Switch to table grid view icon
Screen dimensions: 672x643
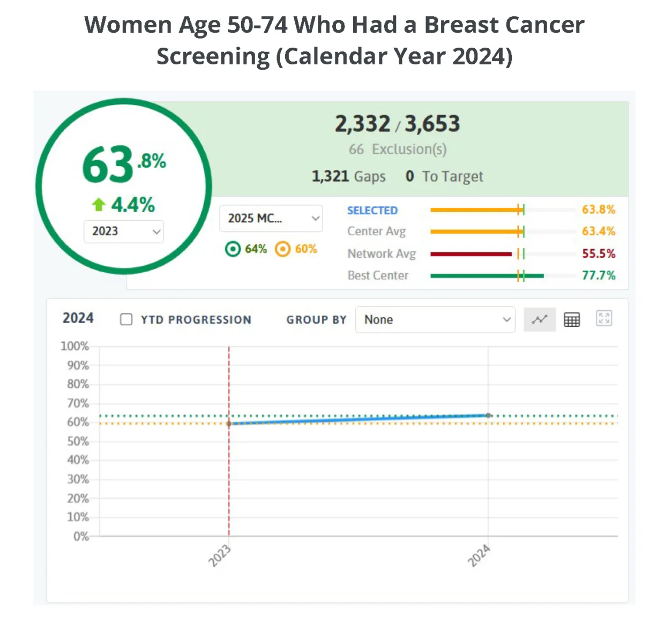coord(572,319)
